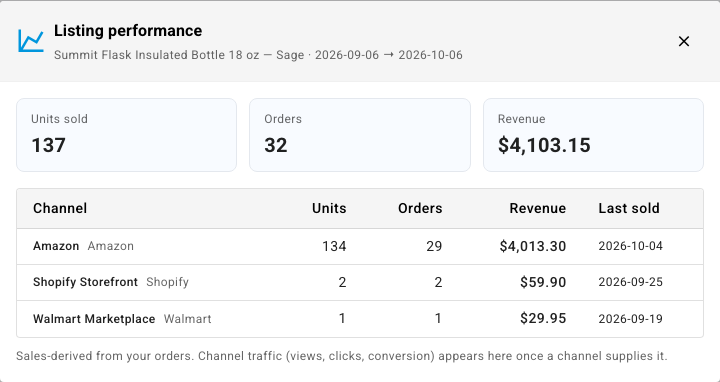Click the 137 units sold value
Viewport: 720px width, 382px height.
[x=49, y=146]
